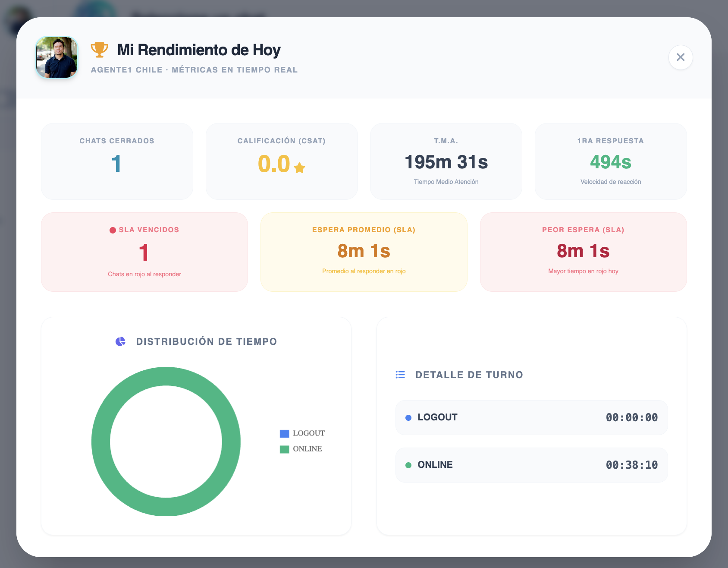Click the ONLINE time 00:38:10

[632, 465]
